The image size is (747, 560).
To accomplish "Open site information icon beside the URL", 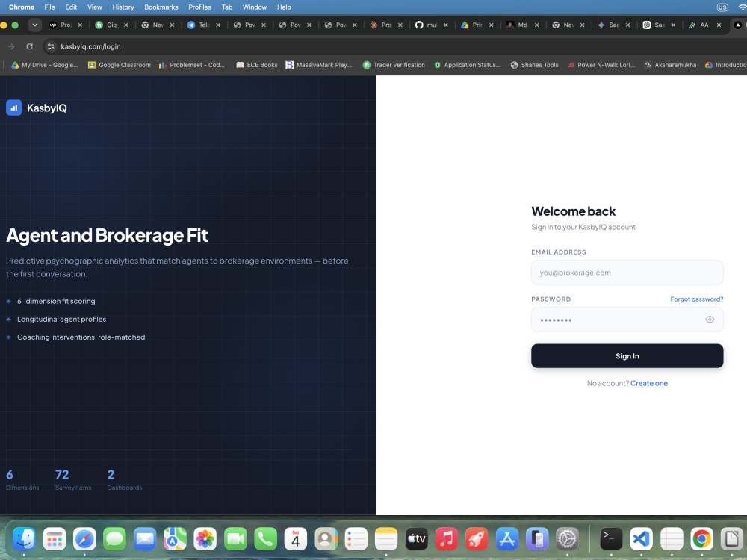I will point(51,46).
